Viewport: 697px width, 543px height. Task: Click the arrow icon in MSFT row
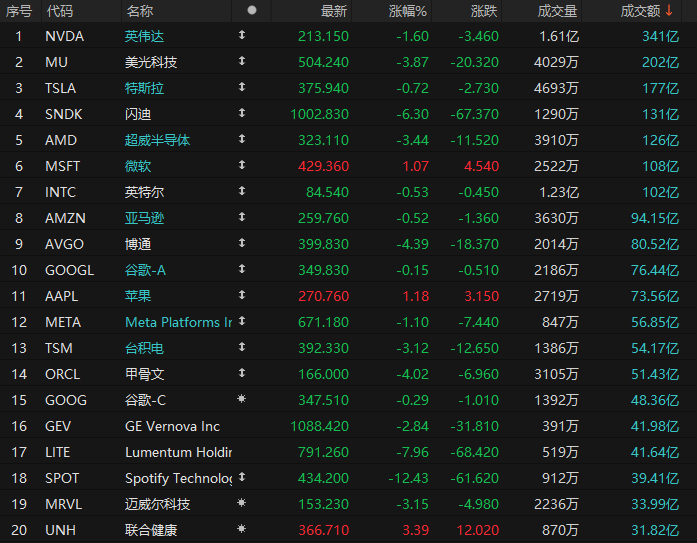click(242, 165)
